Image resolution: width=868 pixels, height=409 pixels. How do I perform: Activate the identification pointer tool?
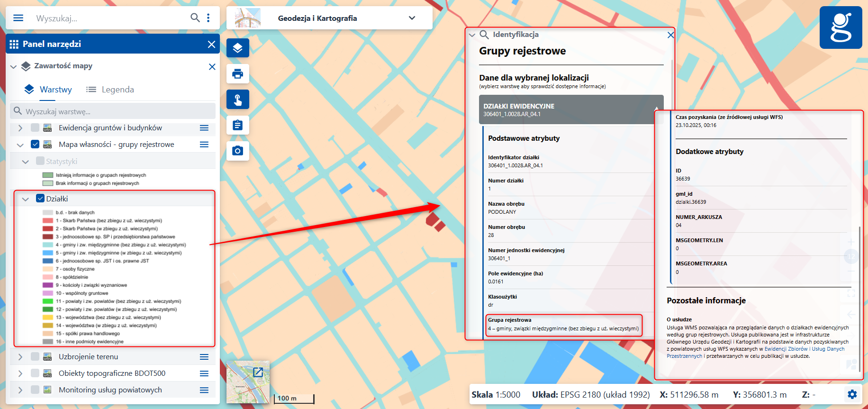click(237, 100)
